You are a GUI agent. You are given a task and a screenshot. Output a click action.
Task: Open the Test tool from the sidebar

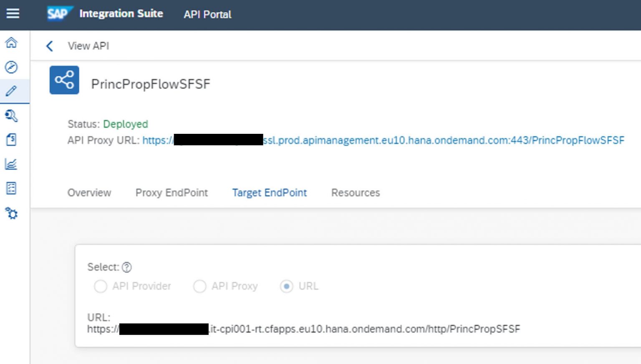coord(12,116)
